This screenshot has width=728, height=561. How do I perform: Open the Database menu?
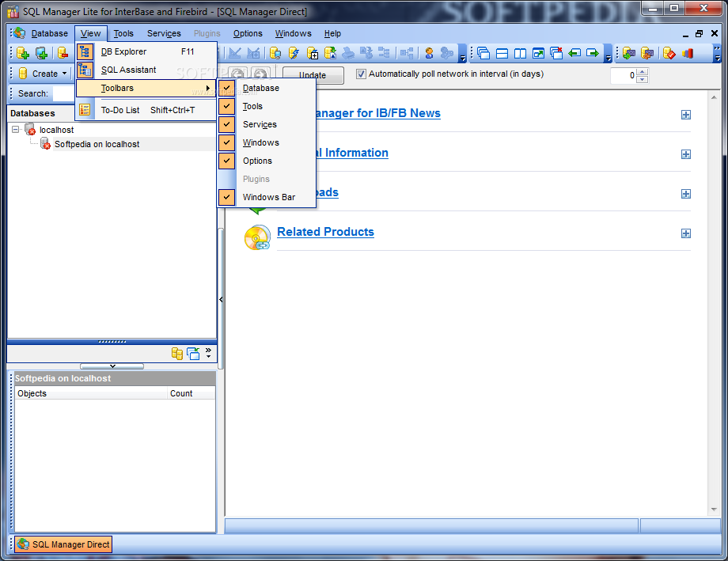[49, 33]
